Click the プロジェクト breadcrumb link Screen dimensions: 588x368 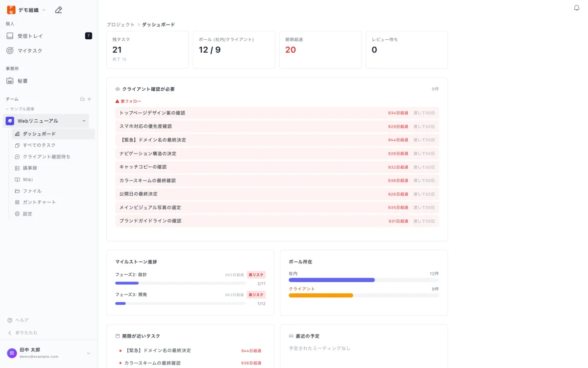coord(121,25)
